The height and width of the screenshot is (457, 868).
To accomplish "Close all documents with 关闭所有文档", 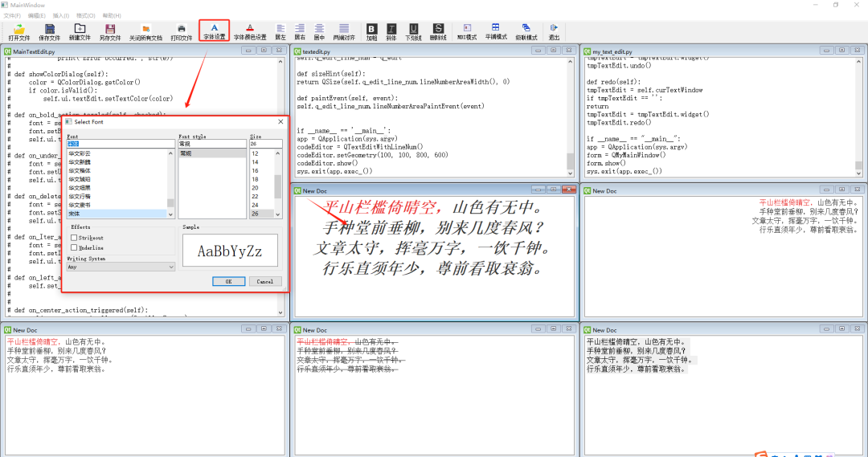I will 146,32.
